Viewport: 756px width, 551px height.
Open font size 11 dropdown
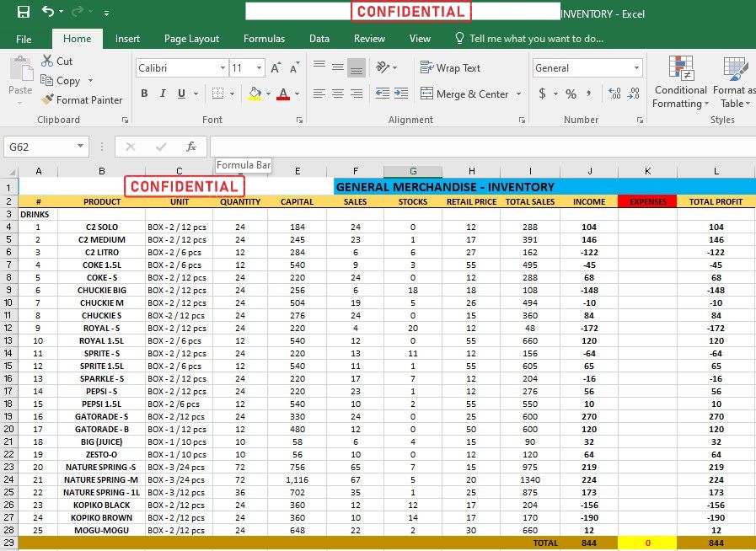click(259, 68)
